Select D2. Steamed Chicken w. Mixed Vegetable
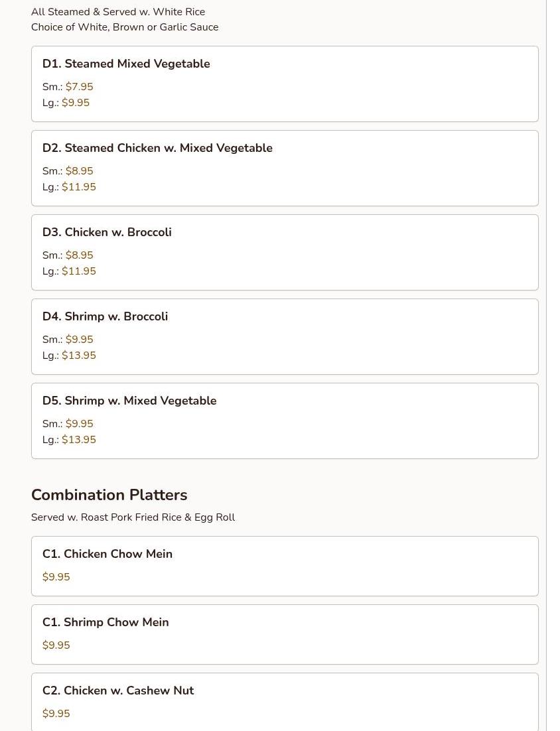This screenshot has height=731, width=560. point(157,148)
